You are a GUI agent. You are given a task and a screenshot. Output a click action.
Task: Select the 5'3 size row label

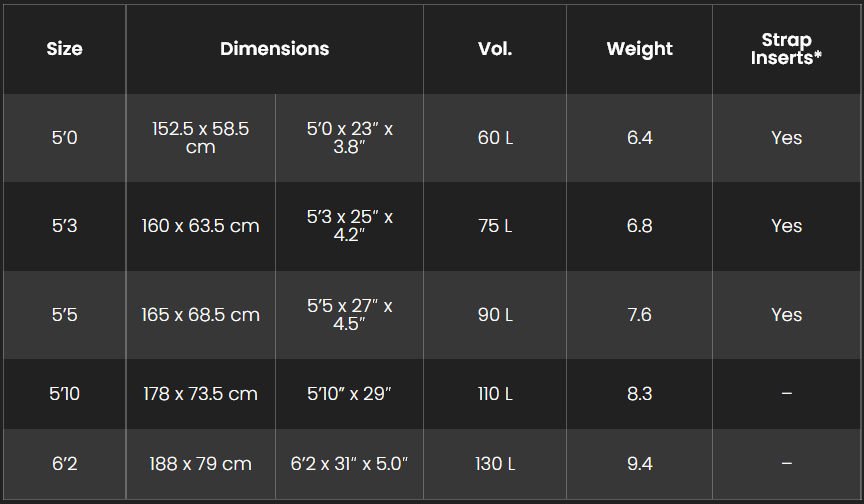[x=64, y=226]
